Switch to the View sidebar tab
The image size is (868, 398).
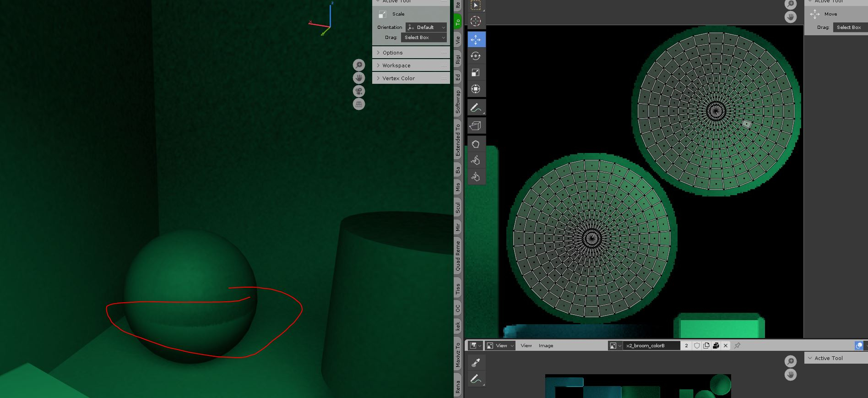pyautogui.click(x=457, y=40)
